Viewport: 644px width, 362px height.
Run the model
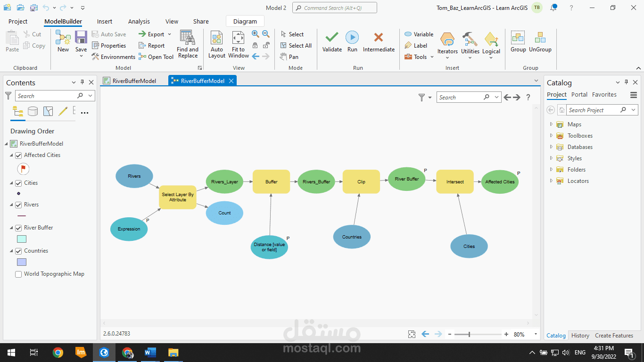pyautogui.click(x=352, y=41)
